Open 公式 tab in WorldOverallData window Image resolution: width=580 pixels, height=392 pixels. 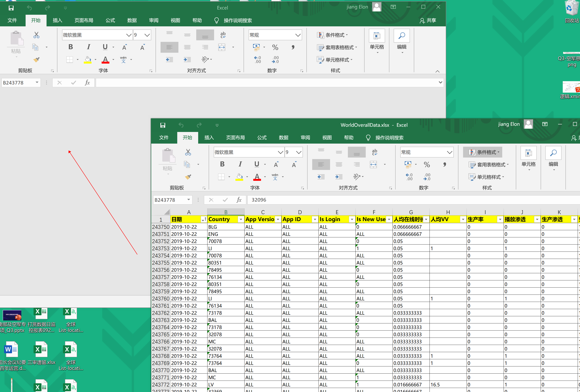262,138
